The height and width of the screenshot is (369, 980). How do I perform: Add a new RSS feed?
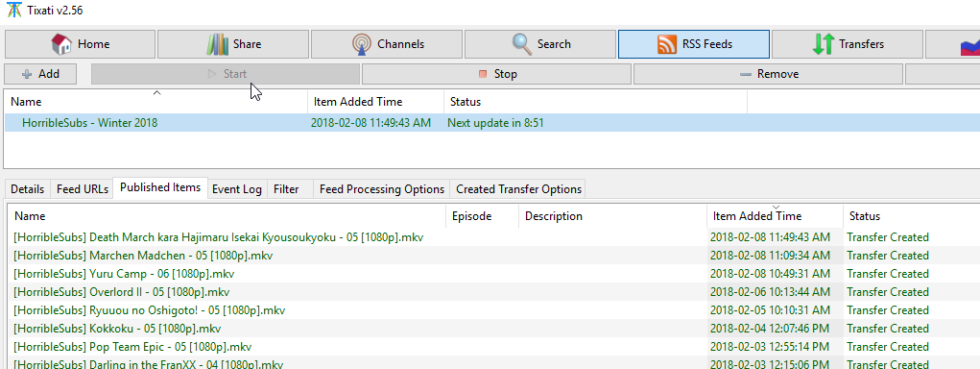(x=40, y=74)
